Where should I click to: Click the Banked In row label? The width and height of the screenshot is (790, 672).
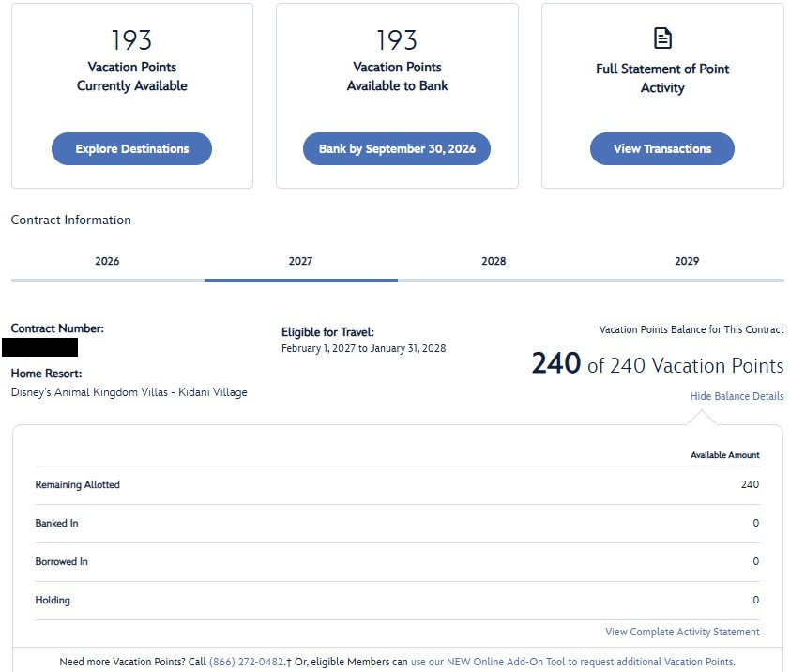coord(57,523)
